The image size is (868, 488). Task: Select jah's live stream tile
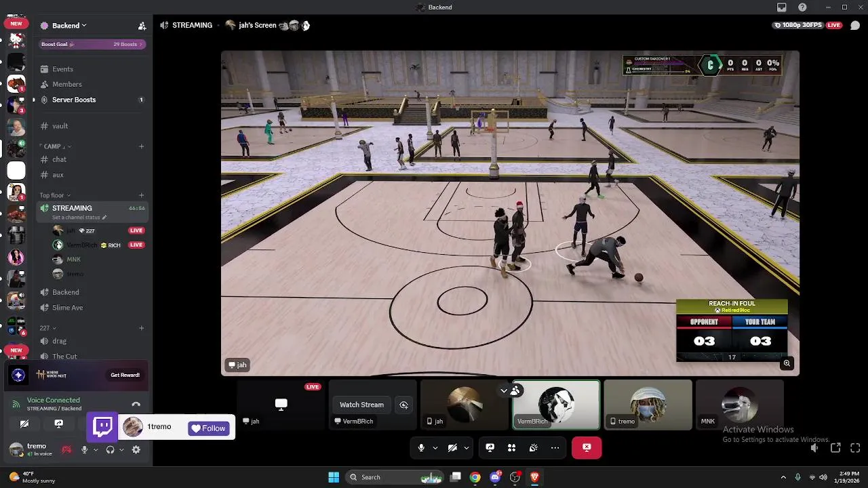click(x=281, y=405)
